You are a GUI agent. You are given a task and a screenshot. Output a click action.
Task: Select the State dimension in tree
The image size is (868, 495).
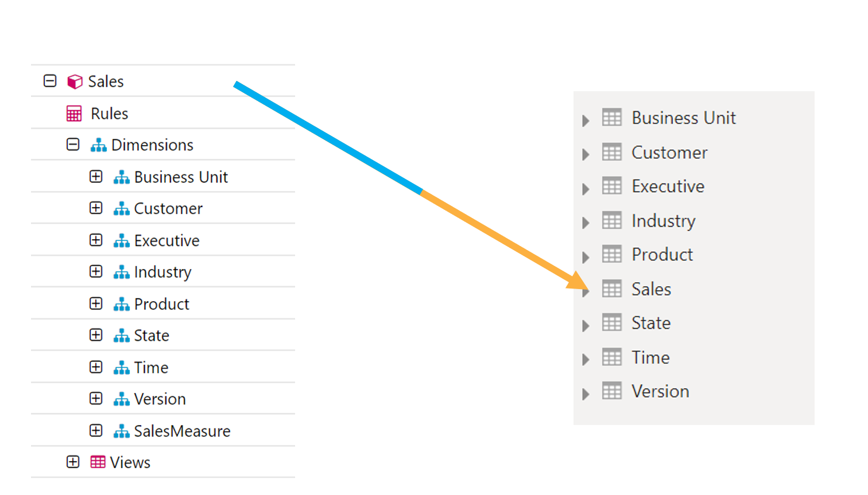point(152,336)
